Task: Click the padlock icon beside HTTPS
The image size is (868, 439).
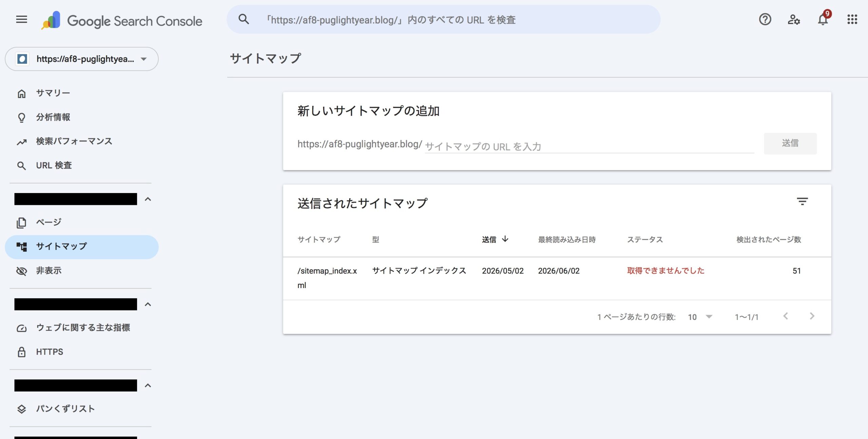Action: coord(21,352)
